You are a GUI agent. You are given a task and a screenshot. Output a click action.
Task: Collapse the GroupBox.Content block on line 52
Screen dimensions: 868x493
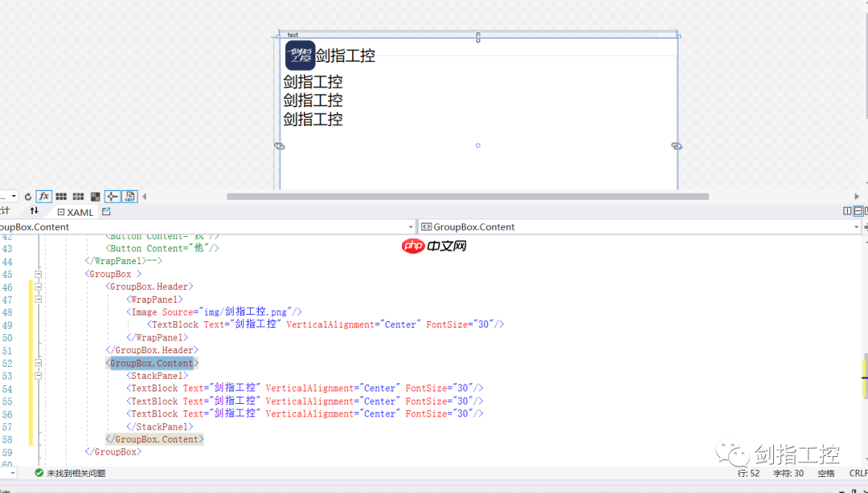point(39,363)
